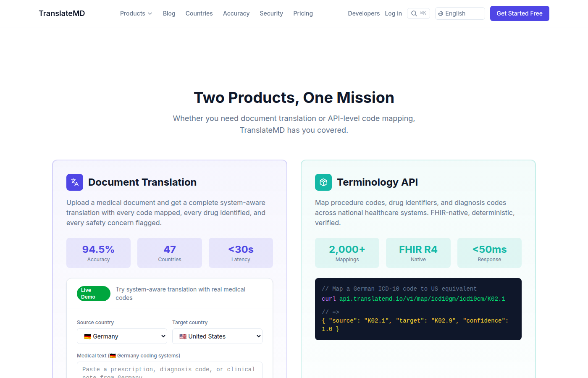Click the Terminology API heading

pos(377,182)
